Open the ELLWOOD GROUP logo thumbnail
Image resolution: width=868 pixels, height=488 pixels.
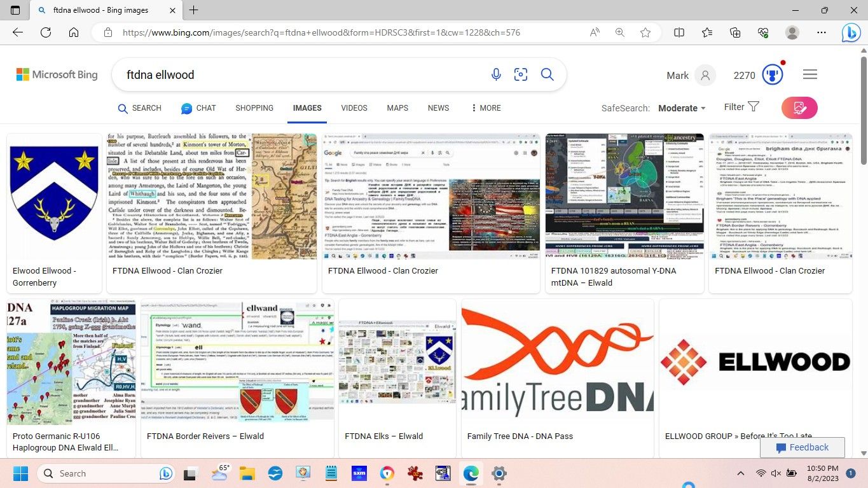pos(756,363)
